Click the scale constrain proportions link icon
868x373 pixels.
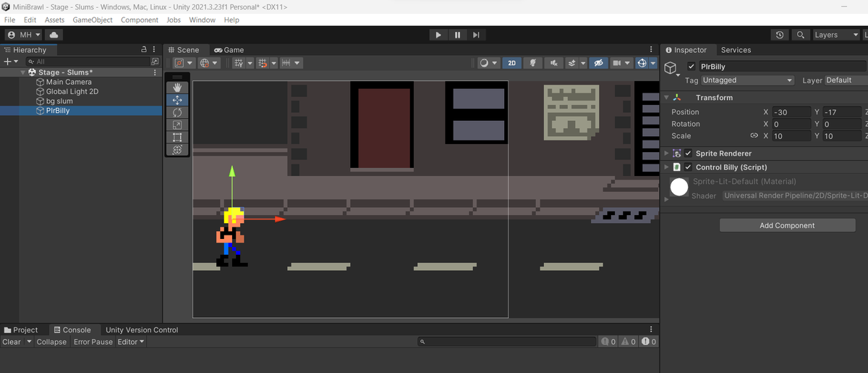tap(754, 135)
